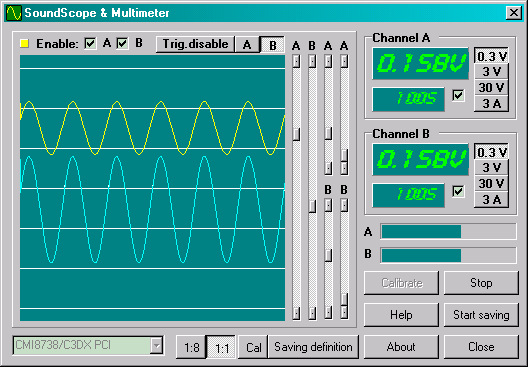Select 3 A range for Channel A
This screenshot has width=528, height=367.
click(491, 104)
